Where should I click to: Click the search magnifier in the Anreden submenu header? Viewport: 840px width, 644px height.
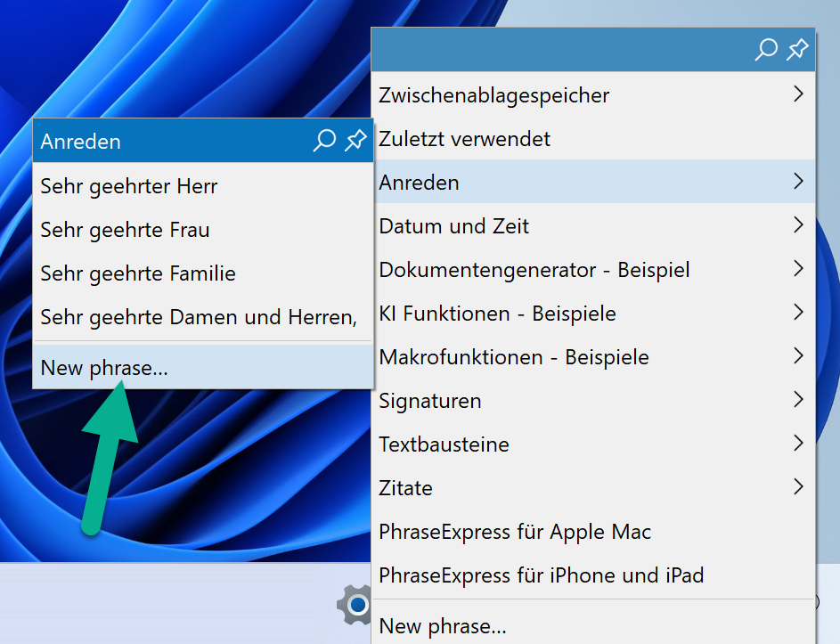coord(324,141)
